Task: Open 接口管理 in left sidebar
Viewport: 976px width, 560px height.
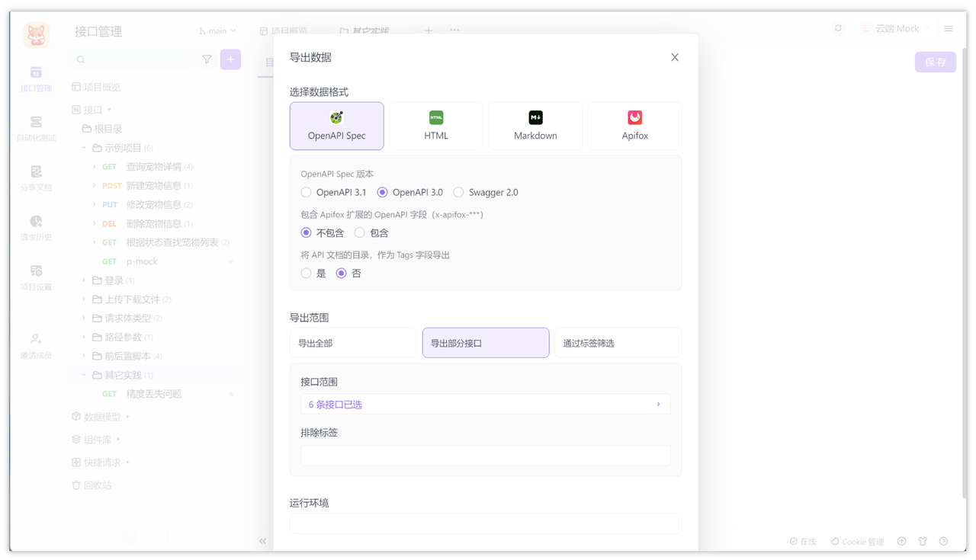Action: tap(36, 79)
